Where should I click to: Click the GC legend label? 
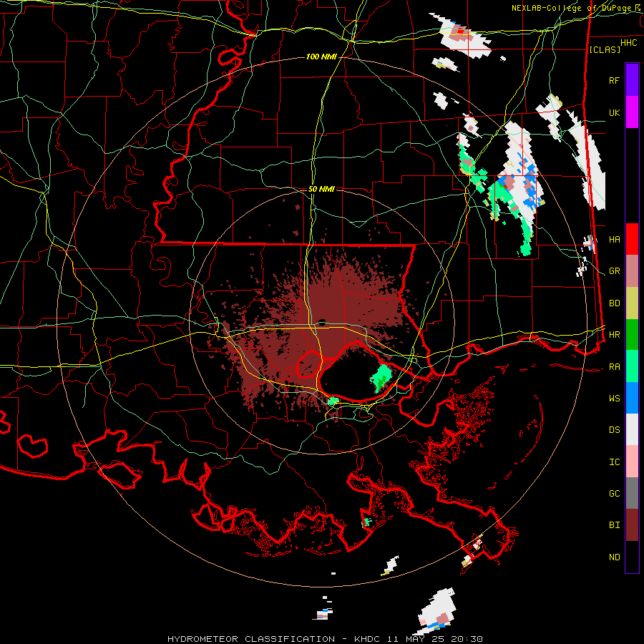pyautogui.click(x=614, y=494)
